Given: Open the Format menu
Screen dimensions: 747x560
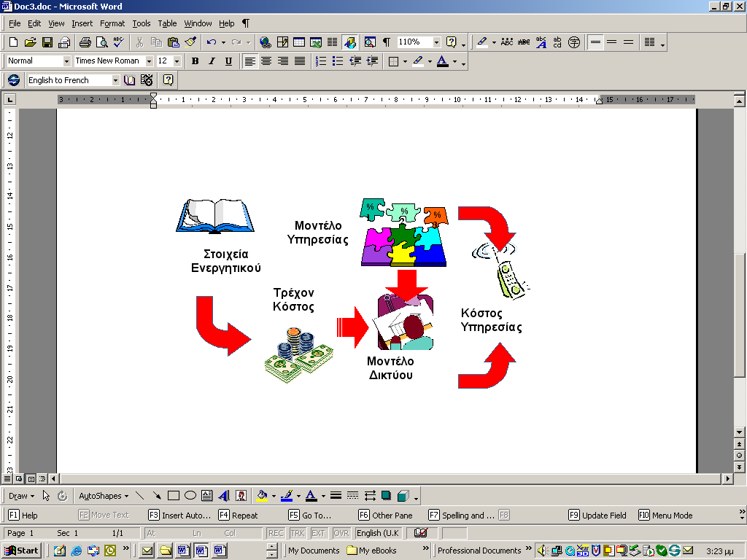Looking at the screenshot, I should (x=112, y=23).
